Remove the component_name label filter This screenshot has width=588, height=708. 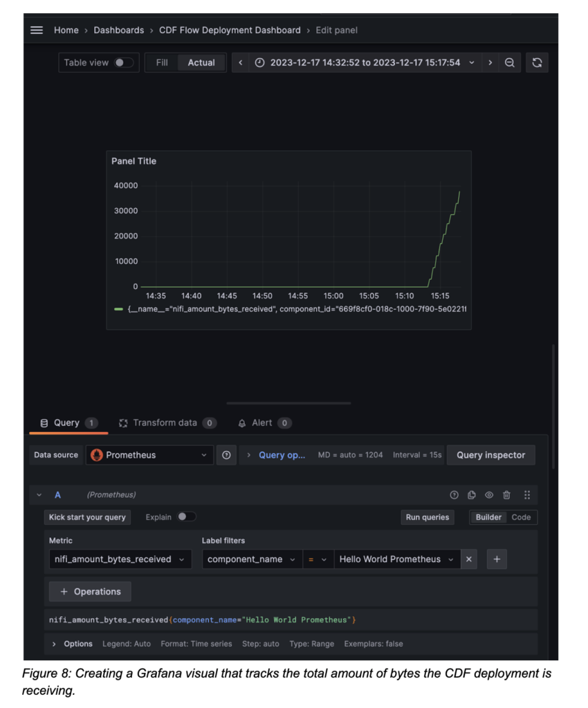(x=469, y=559)
